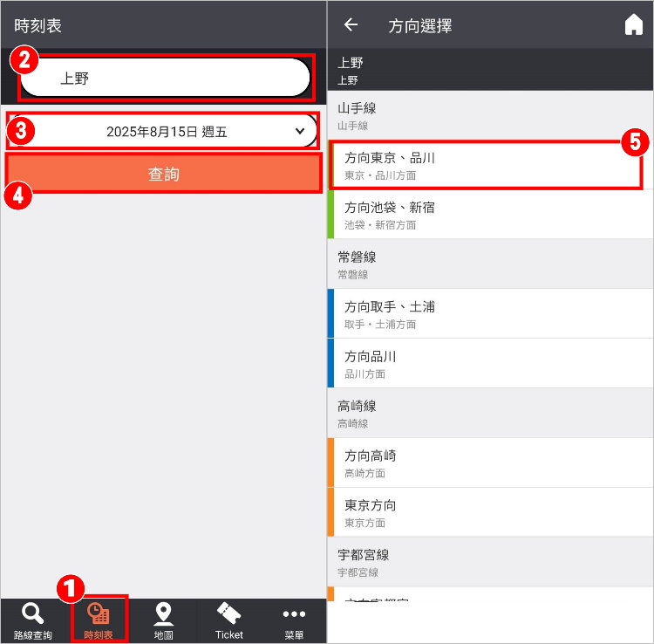Screen dimensions: 654x644
Task: Click the 時刻表 page title
Action: tap(38, 26)
